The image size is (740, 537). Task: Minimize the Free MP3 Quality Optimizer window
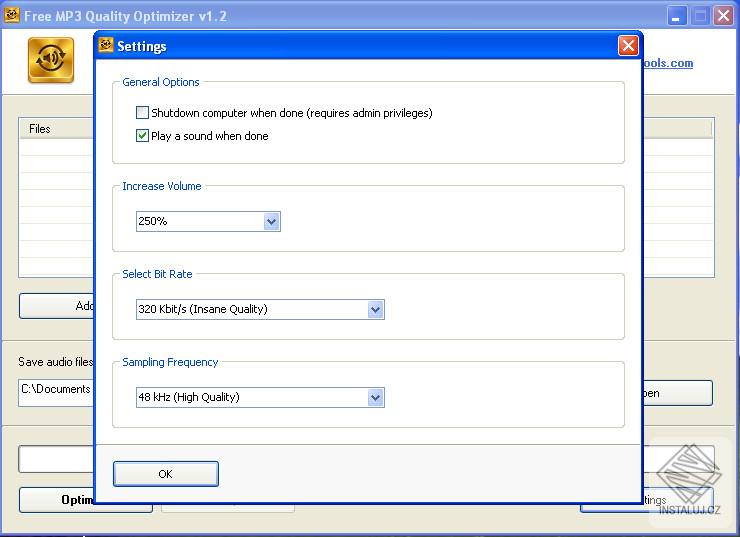click(x=677, y=16)
